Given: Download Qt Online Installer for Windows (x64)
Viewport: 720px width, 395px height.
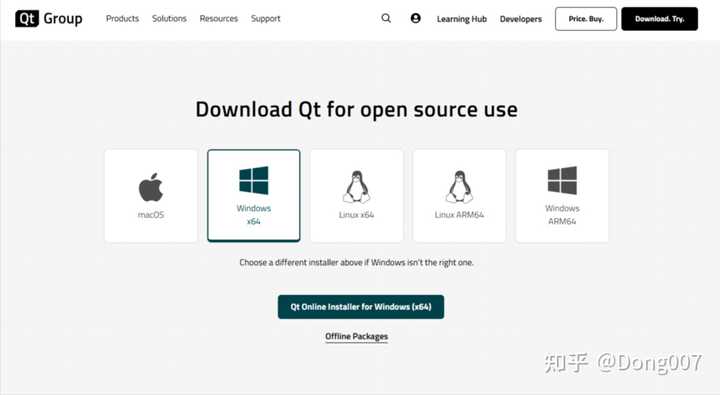Looking at the screenshot, I should point(361,307).
